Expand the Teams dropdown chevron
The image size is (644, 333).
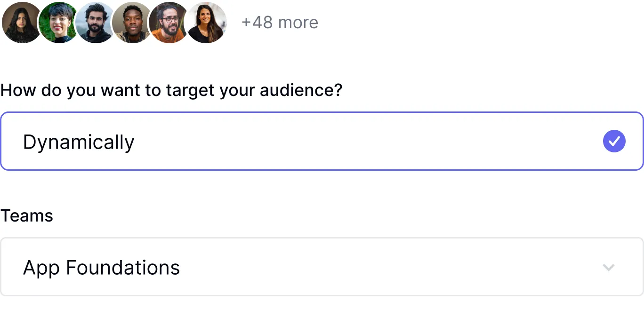(609, 267)
